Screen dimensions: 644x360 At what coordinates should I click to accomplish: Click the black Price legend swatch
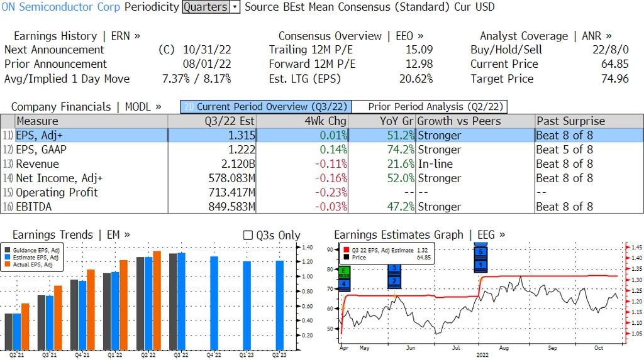pyautogui.click(x=347, y=258)
